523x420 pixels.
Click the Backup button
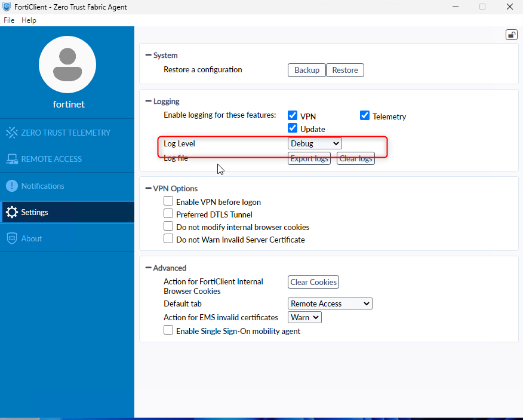[x=306, y=70]
